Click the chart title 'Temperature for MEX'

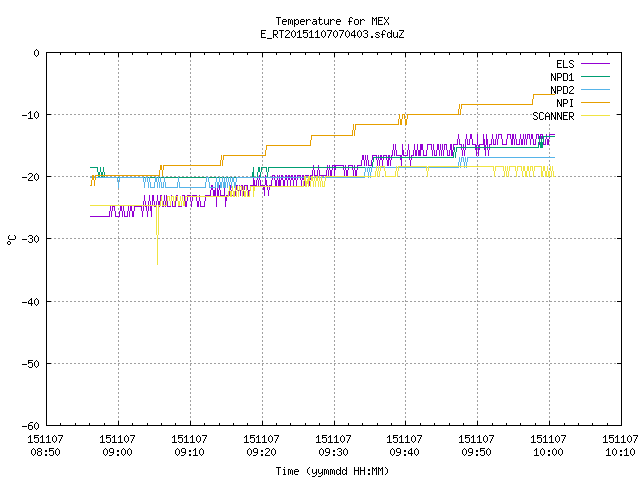pos(332,21)
